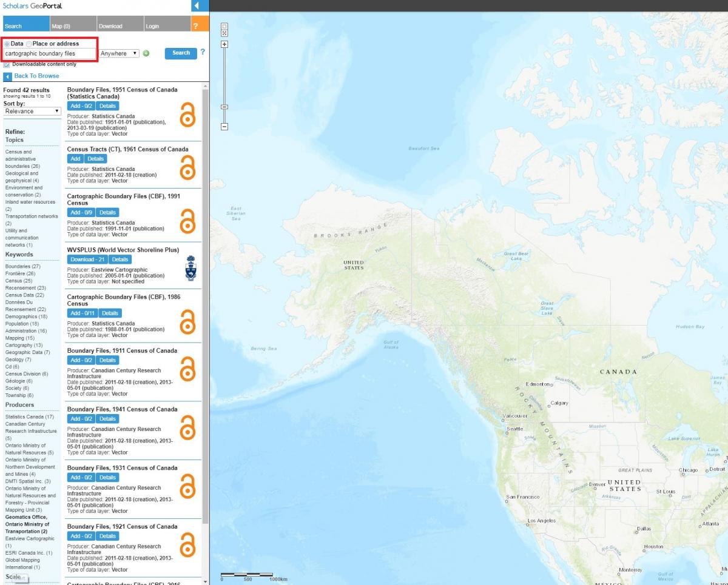Screen dimensions: 728x585
Task: Toggle Downloadable content only checkbox
Action: [7, 64]
